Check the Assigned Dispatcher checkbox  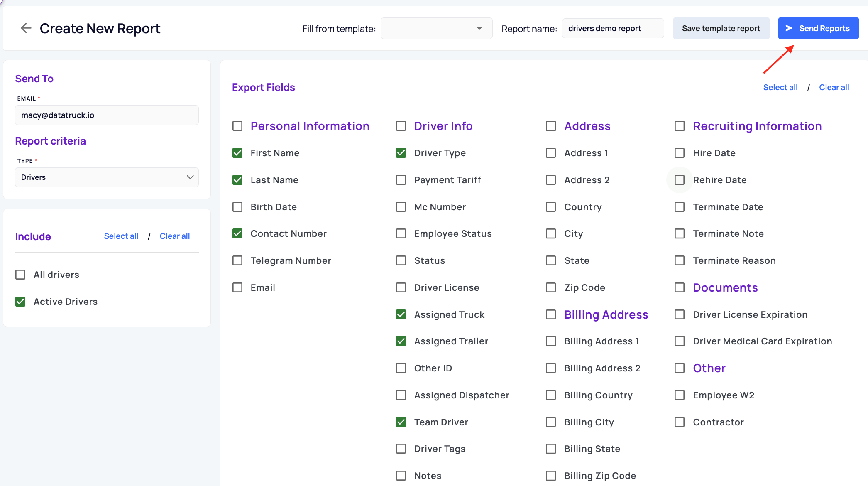[x=401, y=395]
